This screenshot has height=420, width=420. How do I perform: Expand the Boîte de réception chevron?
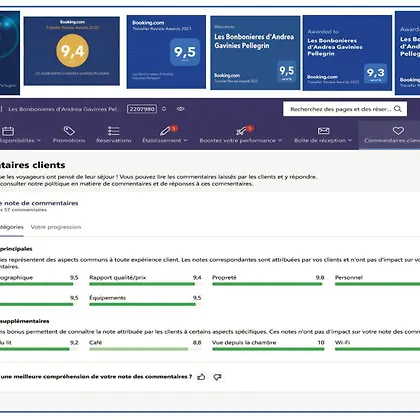tap(350, 140)
